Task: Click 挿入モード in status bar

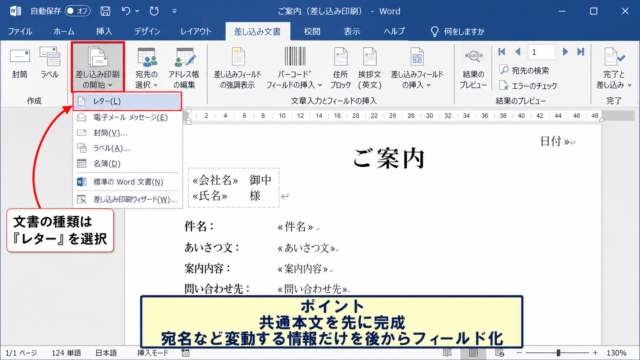Action: [153, 353]
